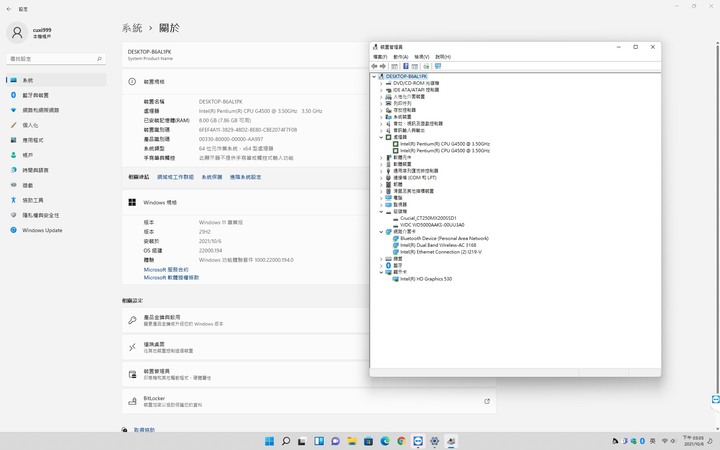Expand the IDE ATA/ATAPI controllers node

tap(381, 90)
